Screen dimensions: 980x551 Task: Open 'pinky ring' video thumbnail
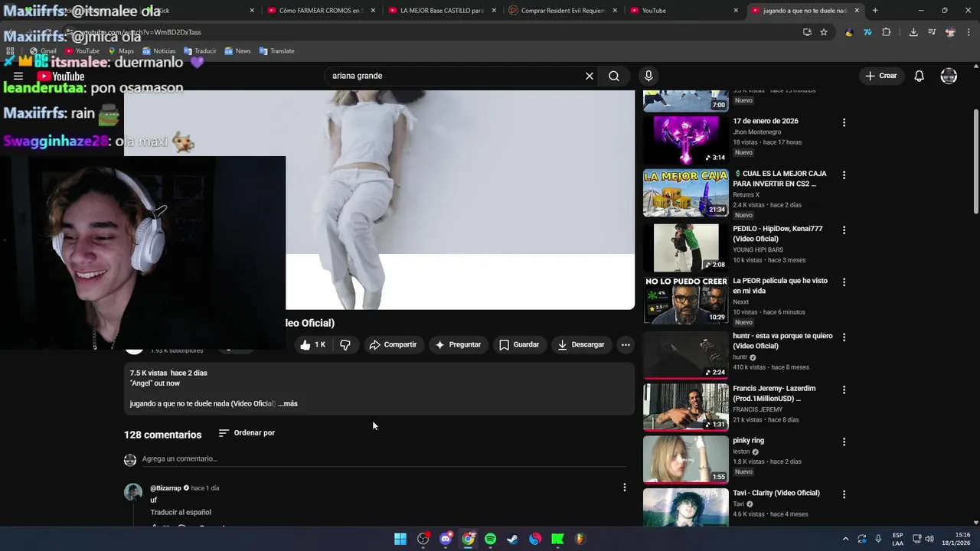tap(686, 460)
